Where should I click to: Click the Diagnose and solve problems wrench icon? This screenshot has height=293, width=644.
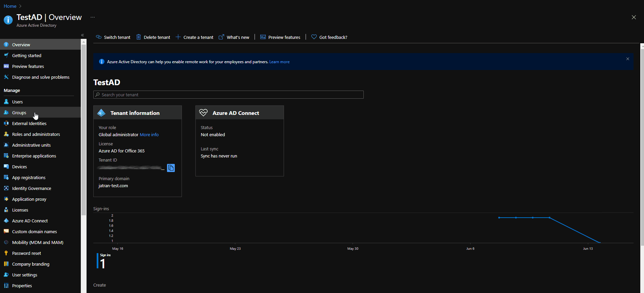point(6,77)
